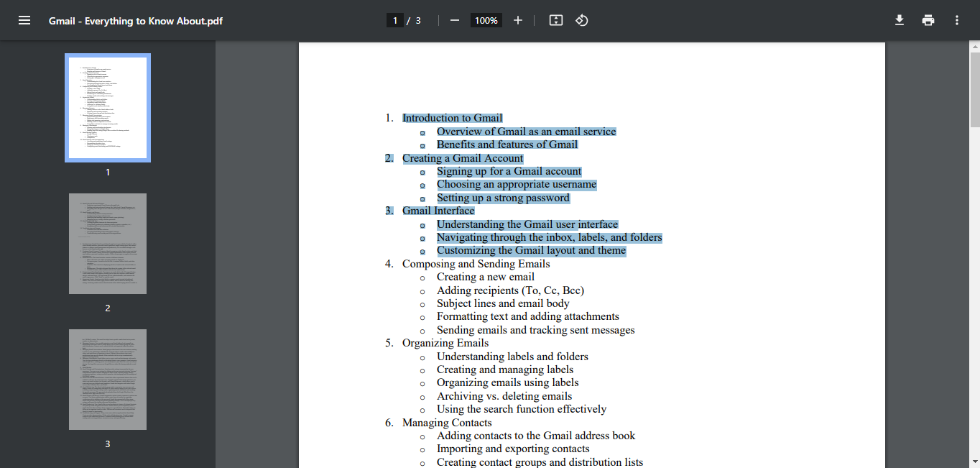
Task: Click 'Importing and exporting contacts'
Action: click(513, 449)
